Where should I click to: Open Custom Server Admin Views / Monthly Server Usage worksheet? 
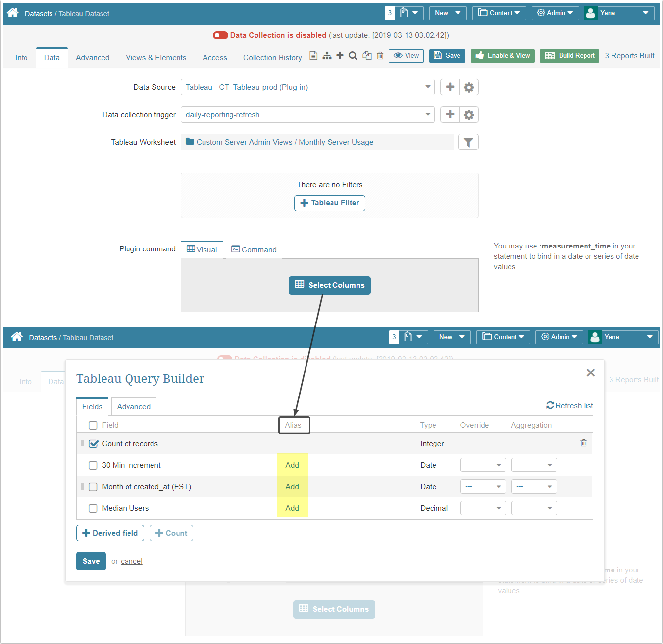point(285,142)
